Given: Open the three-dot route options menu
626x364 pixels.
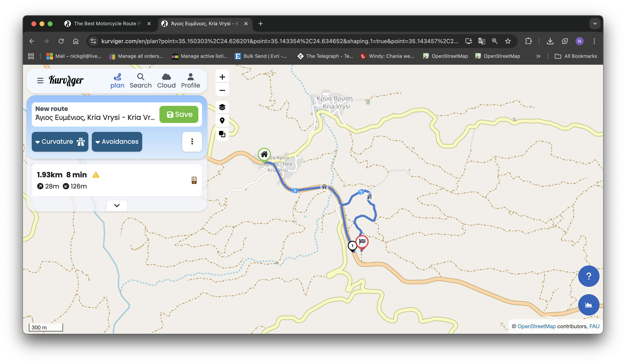Looking at the screenshot, I should [x=192, y=141].
